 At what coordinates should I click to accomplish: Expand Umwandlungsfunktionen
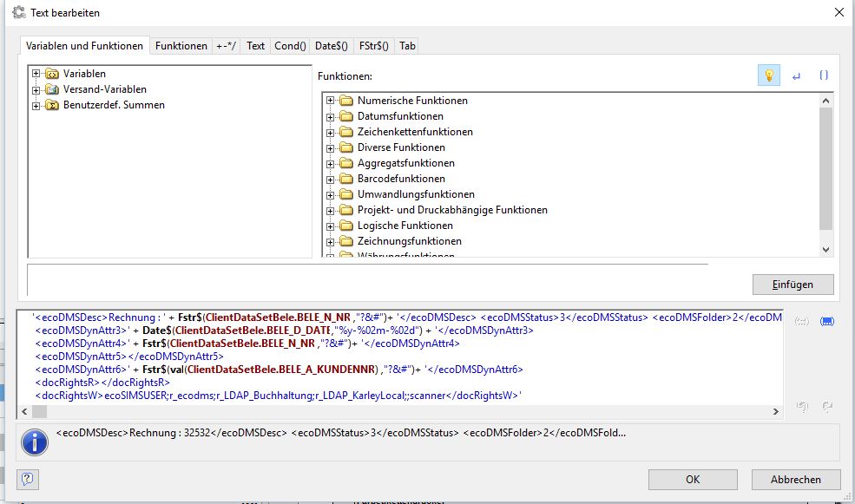[x=330, y=195]
